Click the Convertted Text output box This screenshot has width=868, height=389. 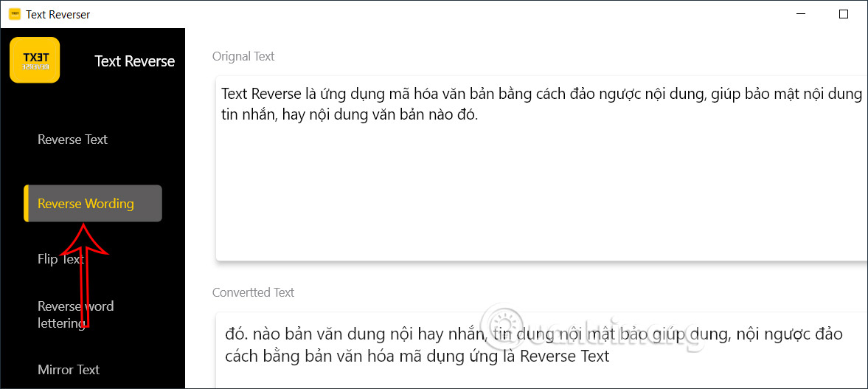[541, 350]
